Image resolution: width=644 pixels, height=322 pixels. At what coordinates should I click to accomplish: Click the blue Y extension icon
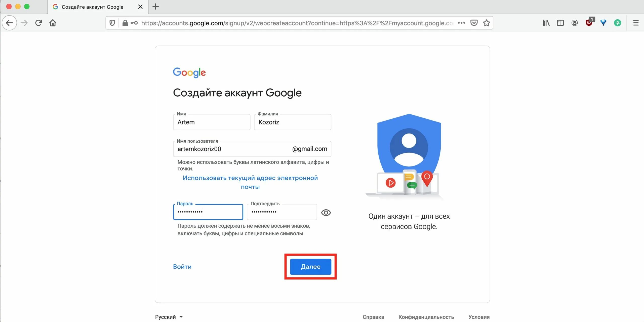click(603, 23)
